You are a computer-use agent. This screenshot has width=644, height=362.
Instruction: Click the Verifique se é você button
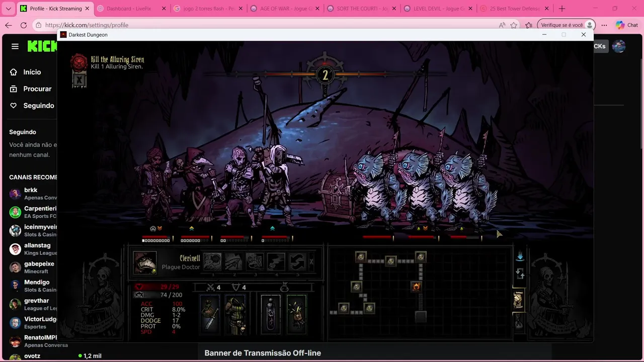pos(567,25)
